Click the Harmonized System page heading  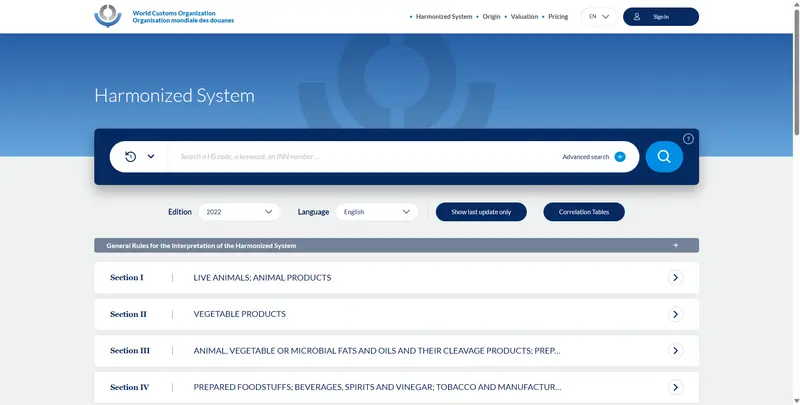(x=174, y=96)
